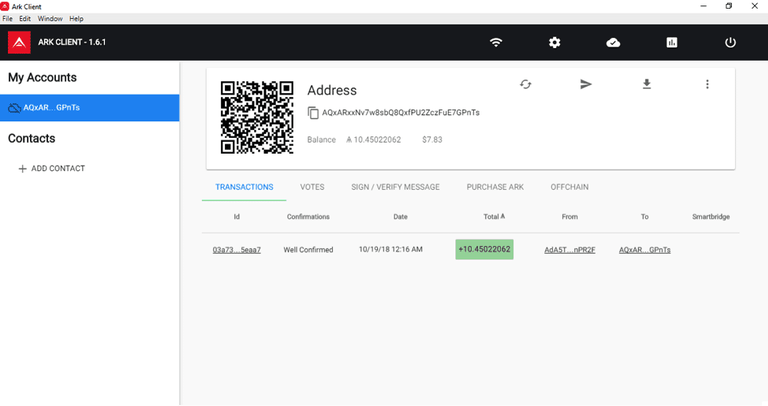Open the Offchain tab
Viewport: 768px width, 406px height.
click(570, 187)
